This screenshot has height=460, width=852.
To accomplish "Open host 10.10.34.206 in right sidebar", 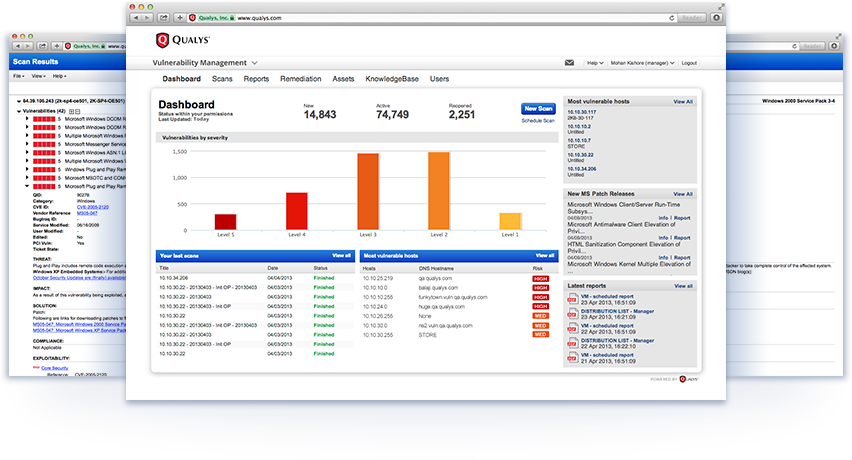I will 582,169.
